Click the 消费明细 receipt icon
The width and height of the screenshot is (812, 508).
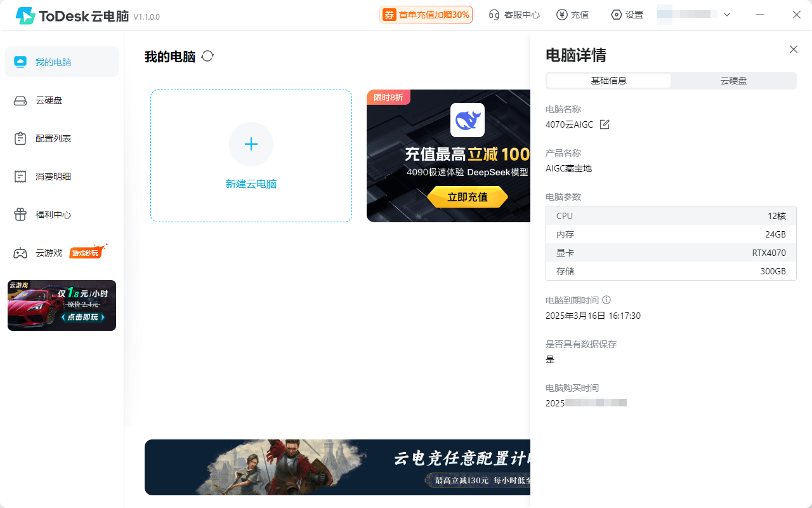pyautogui.click(x=20, y=177)
